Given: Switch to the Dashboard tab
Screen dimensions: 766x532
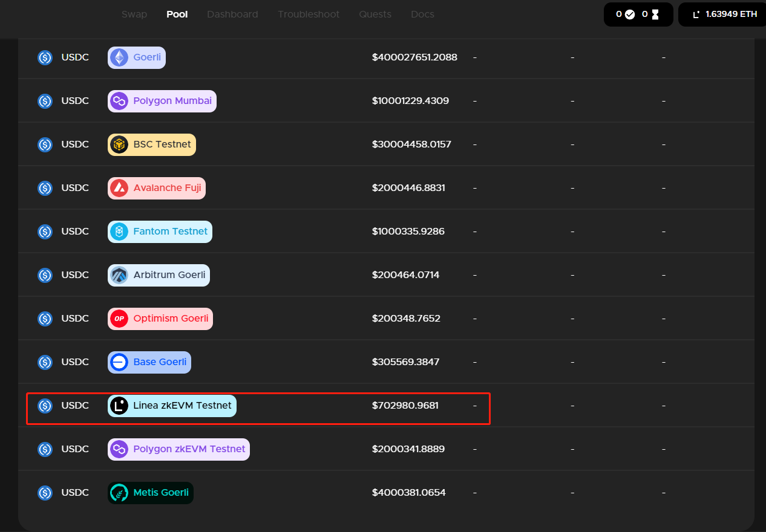Looking at the screenshot, I should (232, 14).
